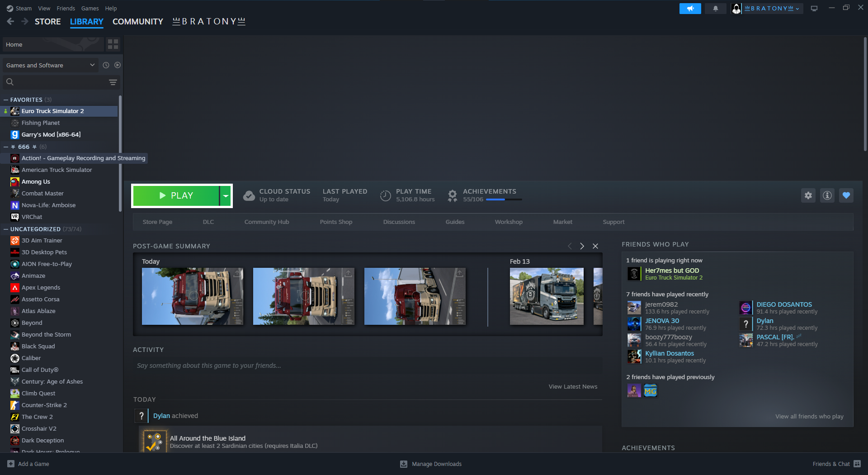The width and height of the screenshot is (868, 475).
Task: Collapse the UNCATEGORIZED category
Action: click(6, 229)
